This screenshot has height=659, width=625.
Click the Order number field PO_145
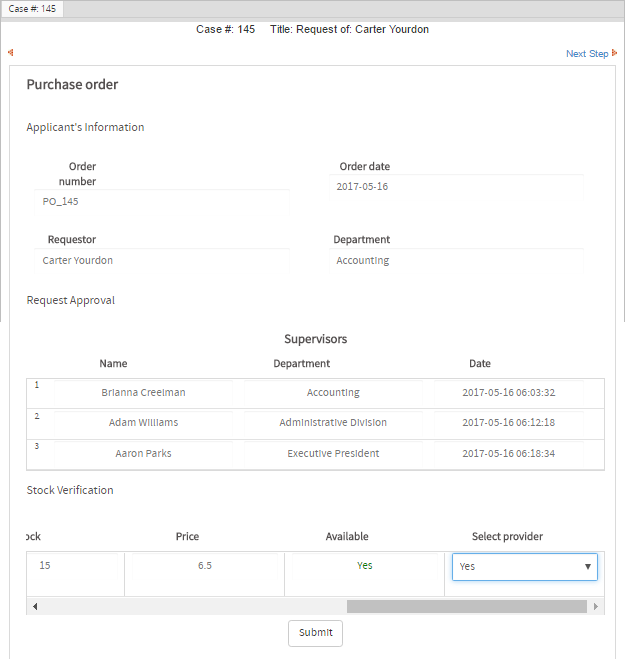tap(160, 202)
